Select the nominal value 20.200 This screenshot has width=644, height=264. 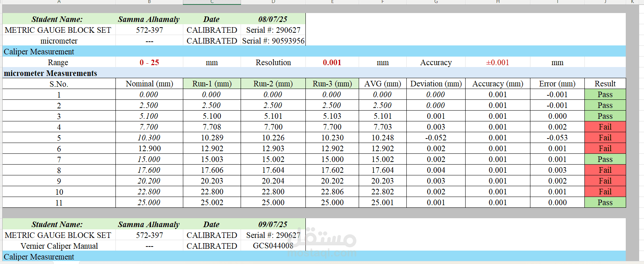pyautogui.click(x=149, y=181)
